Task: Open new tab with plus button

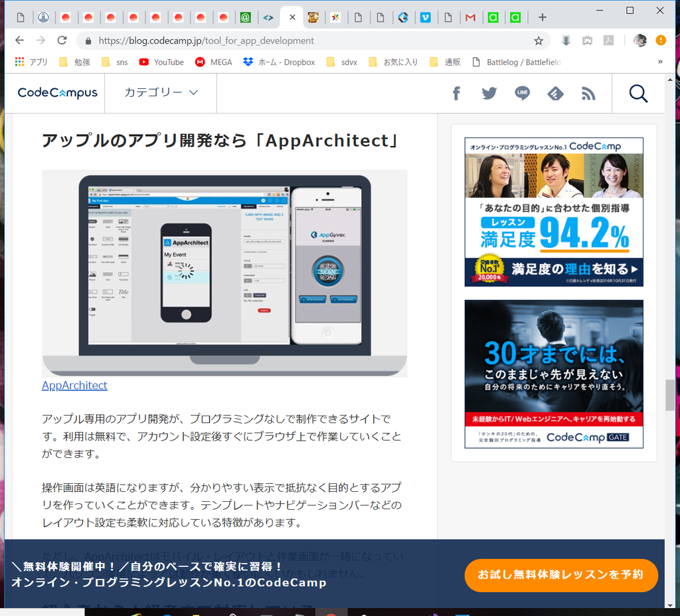Action: coord(542,17)
